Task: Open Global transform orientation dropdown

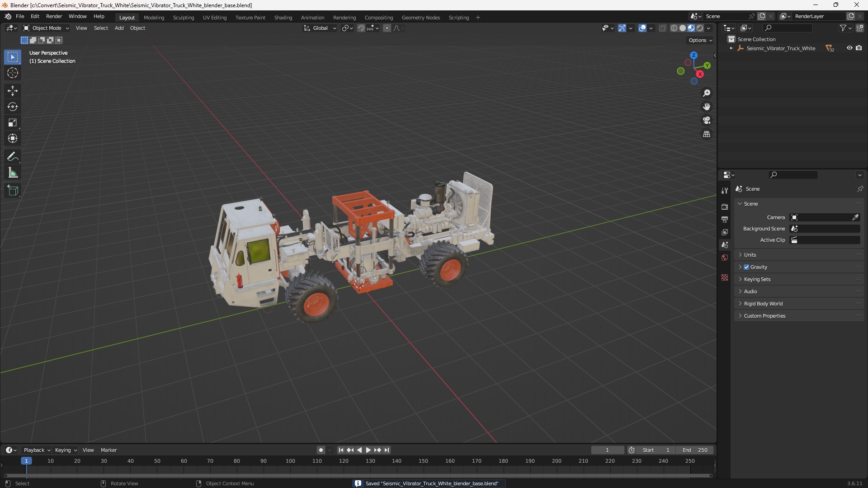Action: click(320, 28)
